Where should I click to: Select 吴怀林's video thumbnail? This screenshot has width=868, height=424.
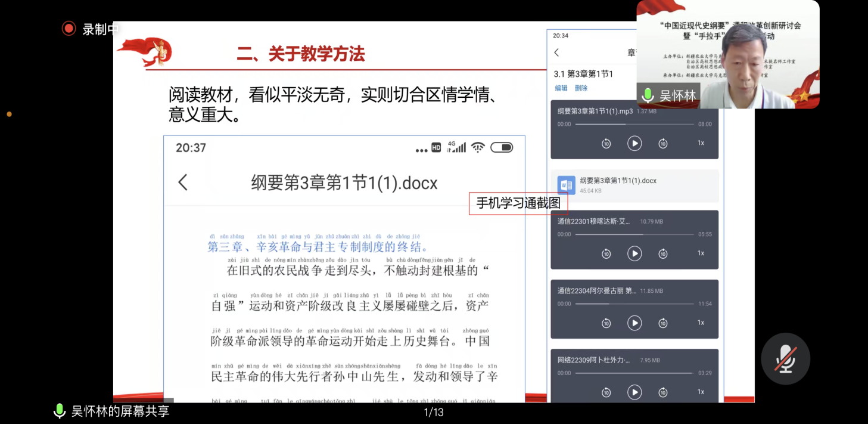click(x=727, y=55)
